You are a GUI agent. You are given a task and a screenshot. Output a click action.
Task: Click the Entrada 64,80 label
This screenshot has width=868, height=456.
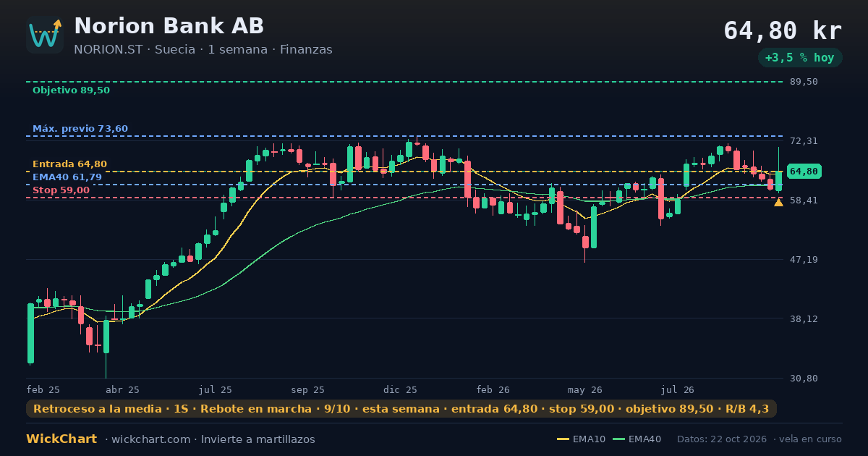click(69, 164)
